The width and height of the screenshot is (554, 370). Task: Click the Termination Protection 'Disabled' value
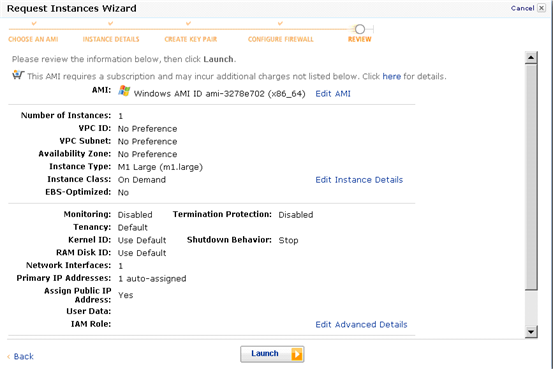click(x=296, y=215)
